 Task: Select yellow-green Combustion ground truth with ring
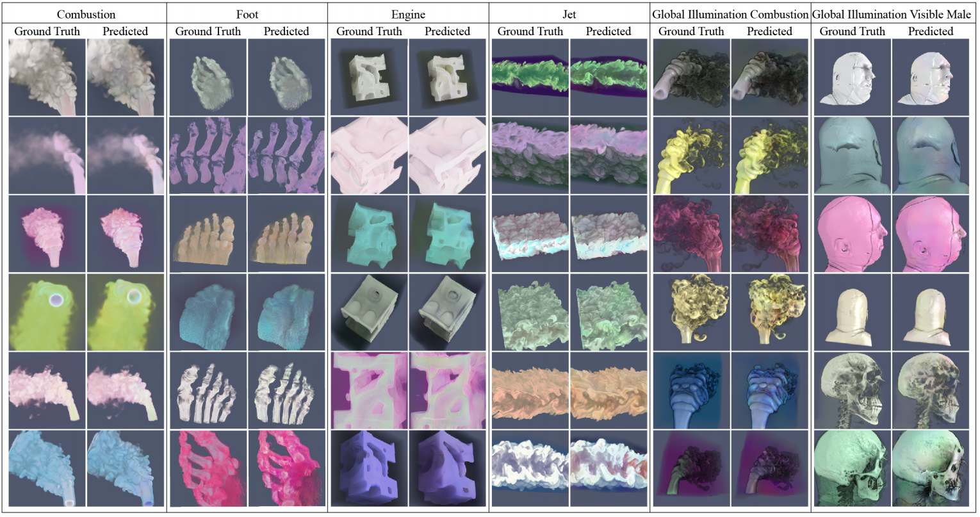(x=47, y=312)
